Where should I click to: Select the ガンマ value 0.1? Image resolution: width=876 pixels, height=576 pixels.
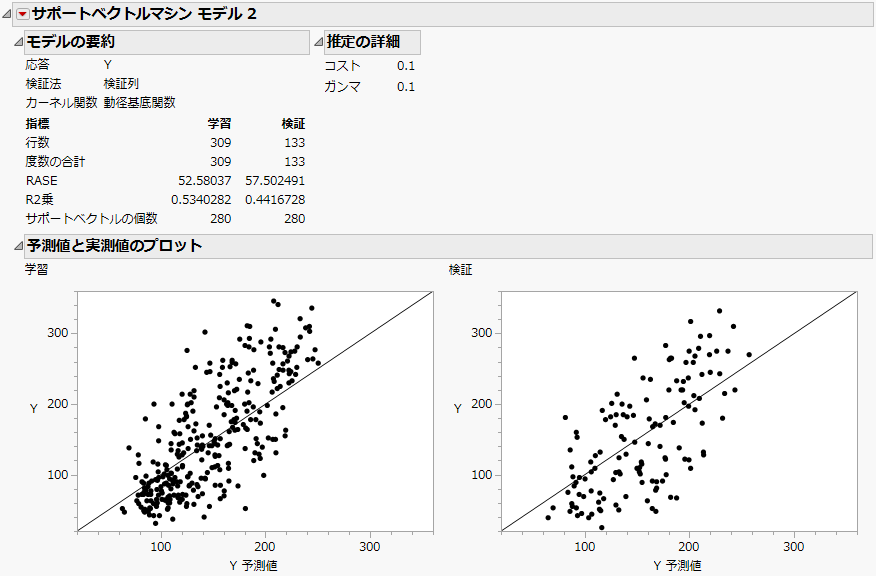(407, 86)
